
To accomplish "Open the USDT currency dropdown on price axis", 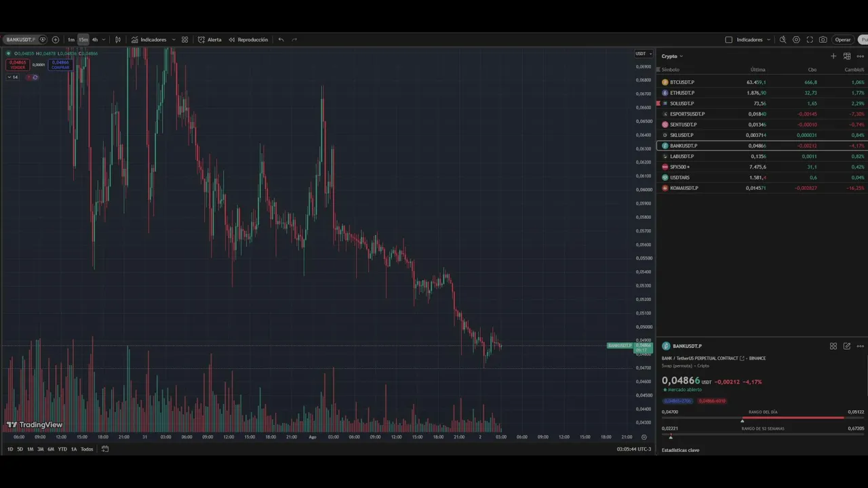I will pyautogui.click(x=644, y=54).
